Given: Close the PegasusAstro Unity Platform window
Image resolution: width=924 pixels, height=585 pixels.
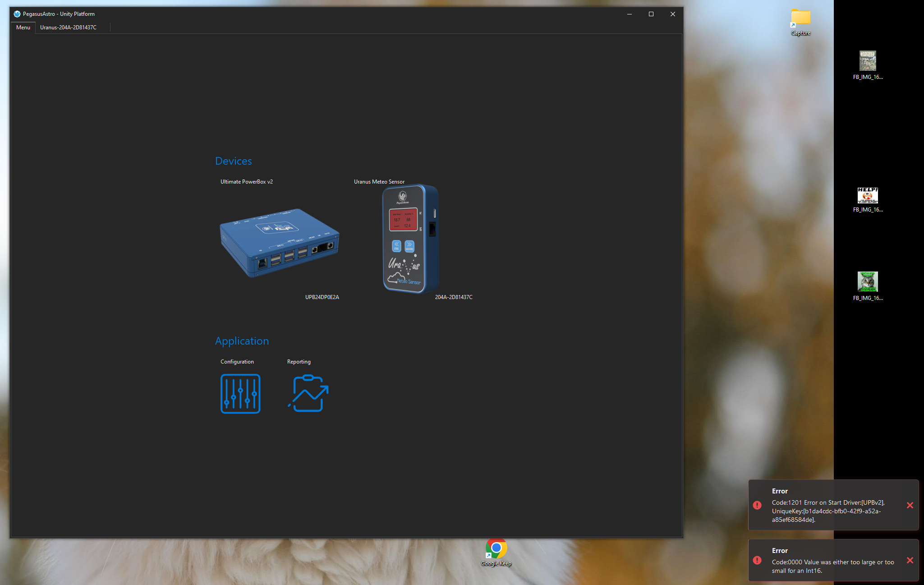Looking at the screenshot, I should coord(673,14).
